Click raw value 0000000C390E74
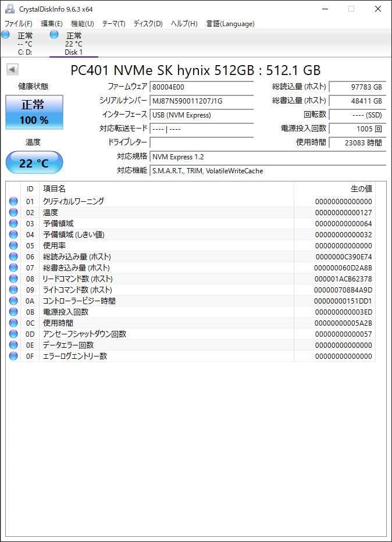Image resolution: width=392 pixels, height=542 pixels. coord(344,257)
